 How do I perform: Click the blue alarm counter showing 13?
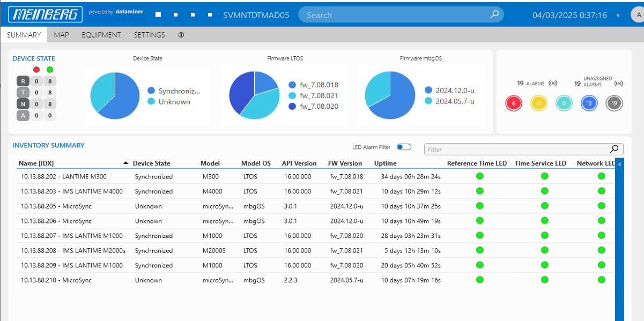[589, 103]
